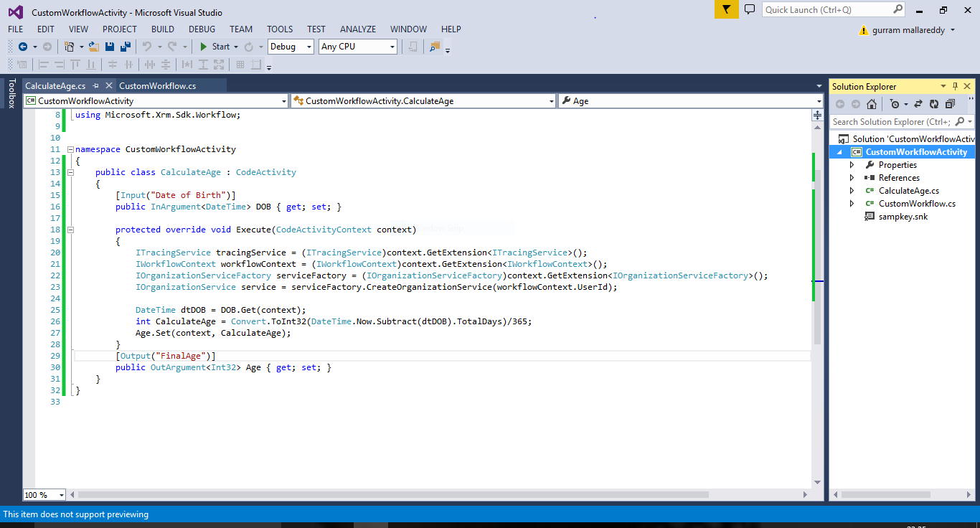Collapse the CalculateAge class outlining box
The width and height of the screenshot is (980, 528).
70,172
